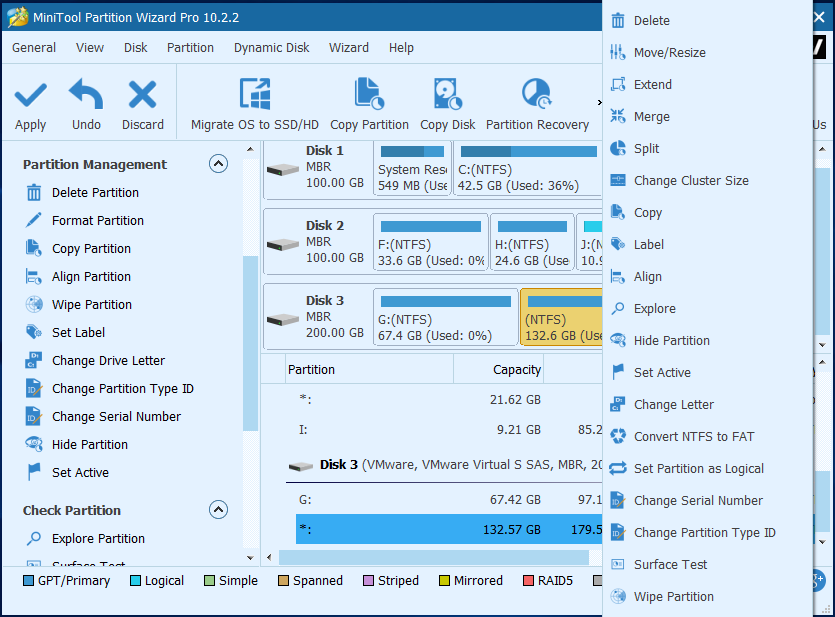Click the Copy icon in context menu
This screenshot has width=835, height=617.
coord(618,212)
